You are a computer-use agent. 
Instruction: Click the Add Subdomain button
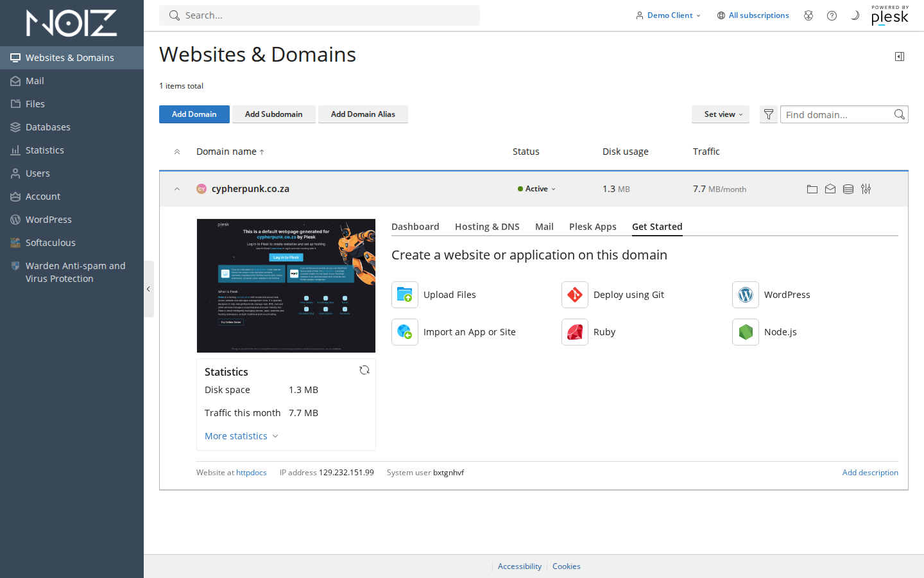click(x=274, y=114)
